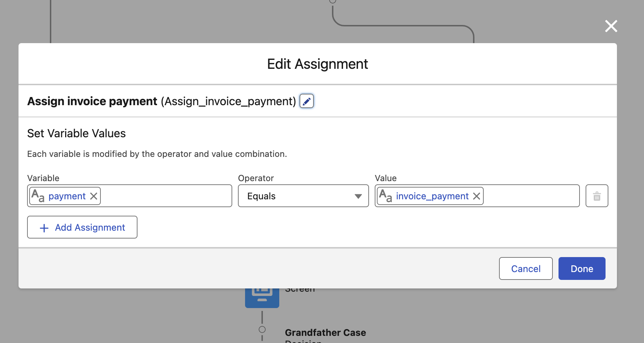Remove the invoice_payment value pill
Screen dimensions: 644x343
(x=476, y=196)
